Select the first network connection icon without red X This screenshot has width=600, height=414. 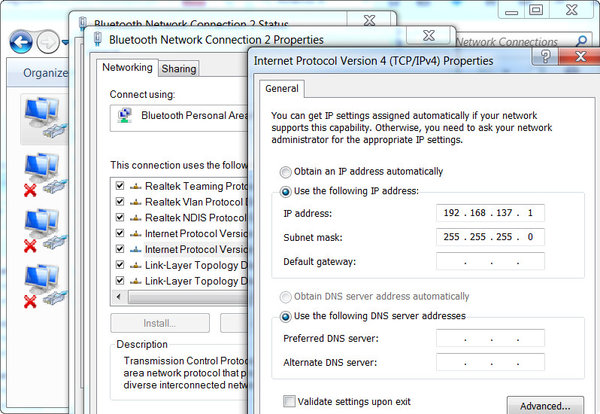coord(45,118)
